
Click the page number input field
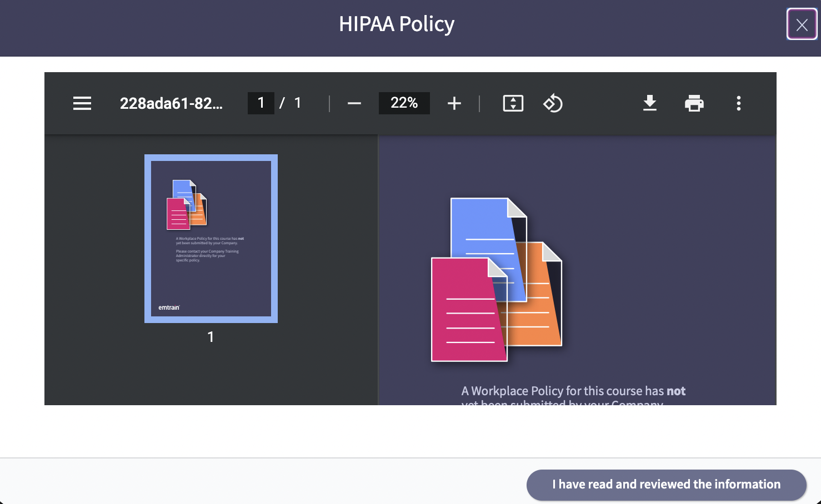(x=261, y=103)
